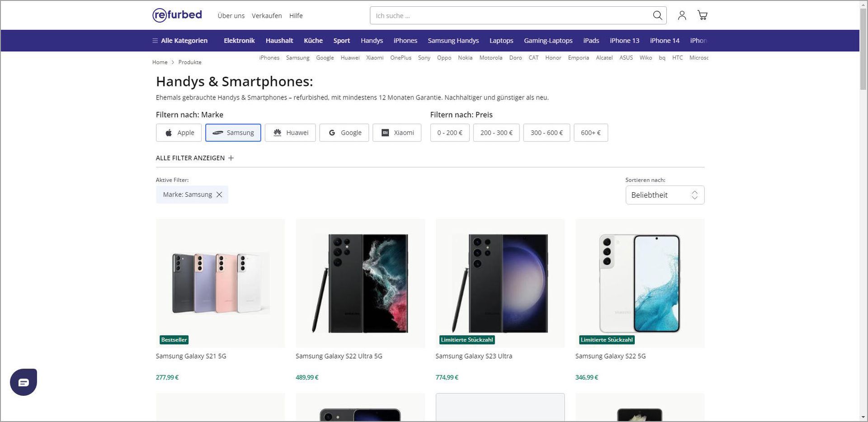Follow the OnePlus brand link

click(x=401, y=58)
